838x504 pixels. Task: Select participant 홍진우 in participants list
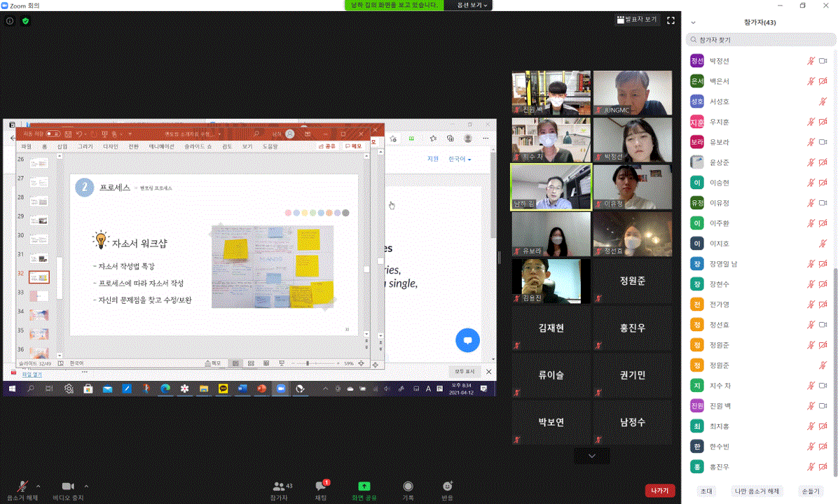(760, 467)
